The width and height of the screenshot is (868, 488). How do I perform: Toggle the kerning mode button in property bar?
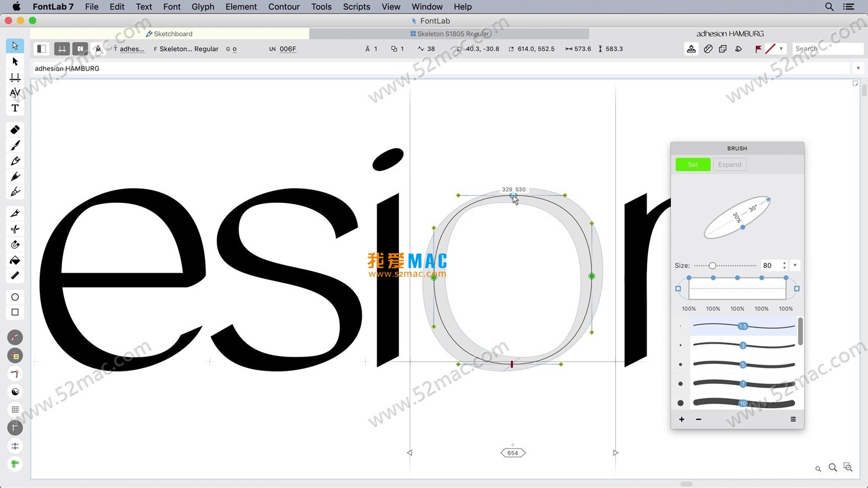[80, 49]
